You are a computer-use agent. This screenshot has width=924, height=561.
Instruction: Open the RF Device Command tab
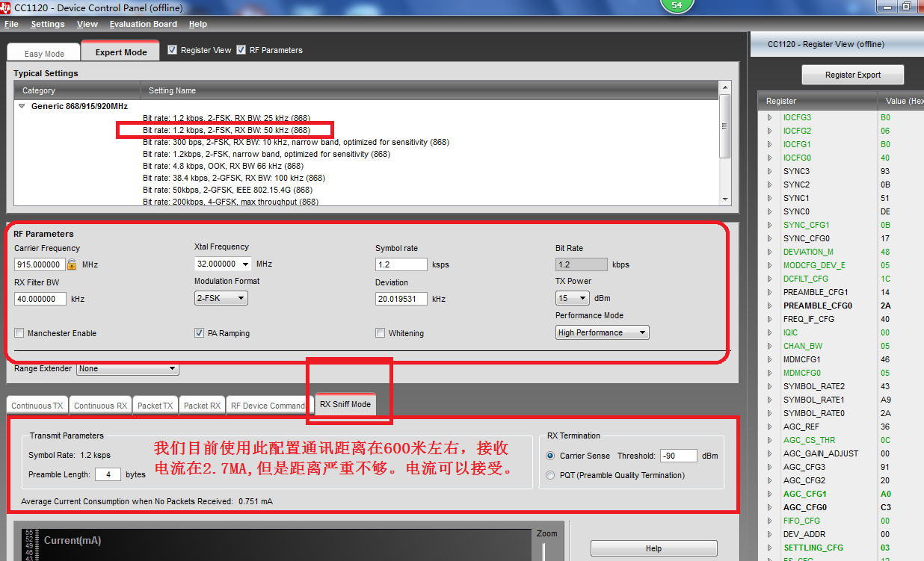(268, 406)
